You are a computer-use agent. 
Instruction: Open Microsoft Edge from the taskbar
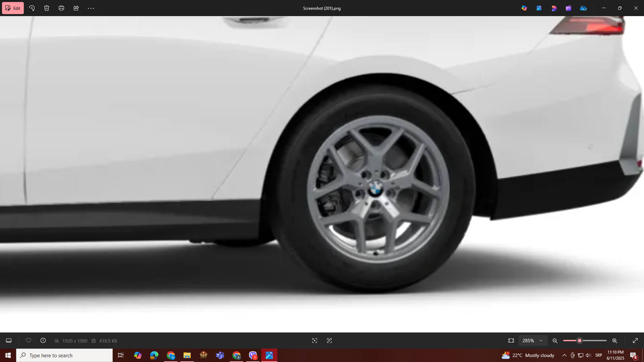pos(154,355)
